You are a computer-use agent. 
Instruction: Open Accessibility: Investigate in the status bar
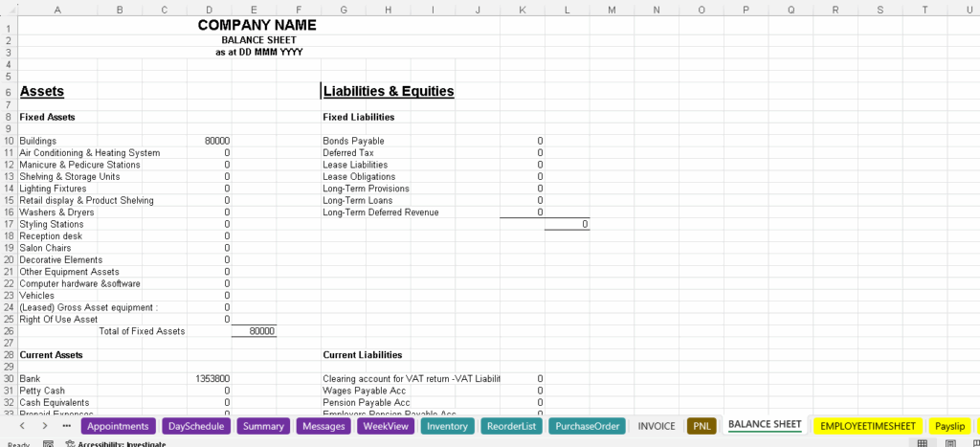[116, 443]
